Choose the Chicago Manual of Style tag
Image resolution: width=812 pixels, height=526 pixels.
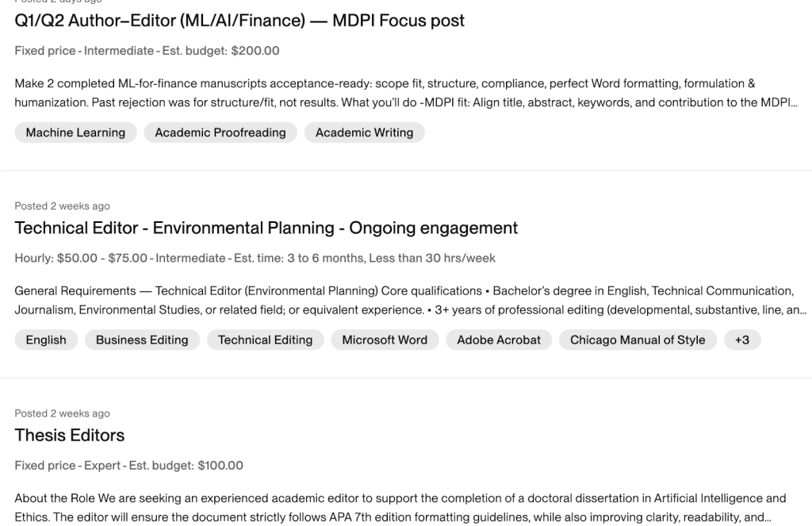click(638, 340)
